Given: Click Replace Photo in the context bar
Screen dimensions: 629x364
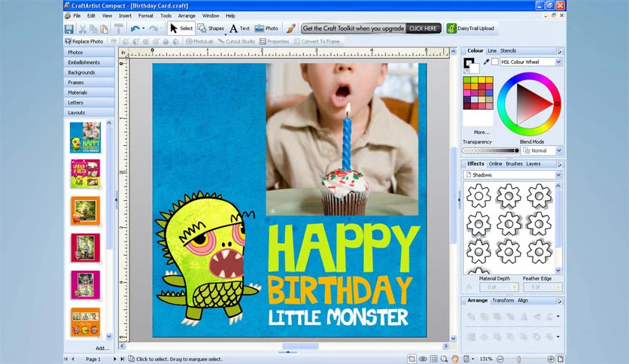Looking at the screenshot, I should pos(84,41).
